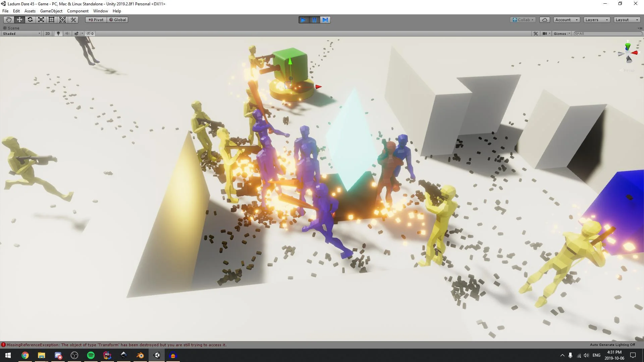The width and height of the screenshot is (644, 362).
Task: Open the GameObject menu
Action: click(x=51, y=11)
